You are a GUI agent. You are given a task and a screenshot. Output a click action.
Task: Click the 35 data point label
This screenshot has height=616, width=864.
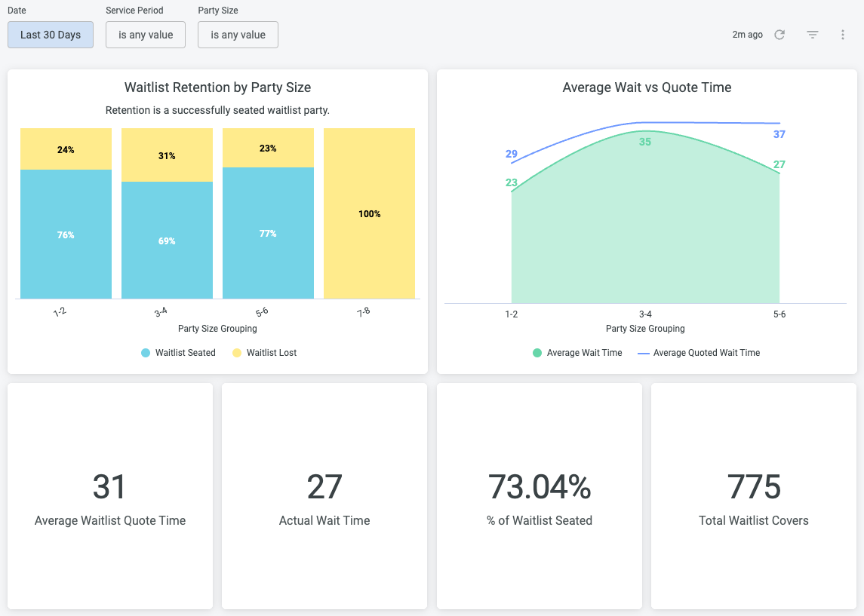click(x=645, y=142)
